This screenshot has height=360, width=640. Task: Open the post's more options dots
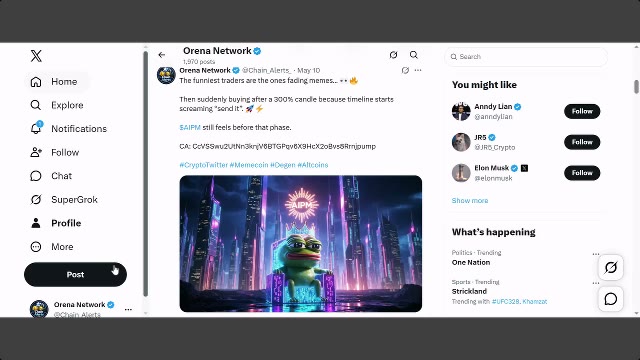click(418, 70)
